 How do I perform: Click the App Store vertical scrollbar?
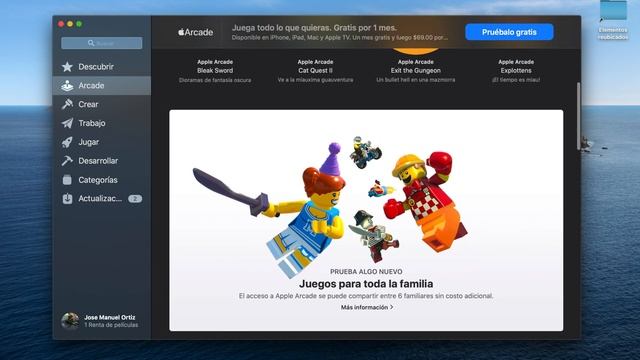578,116
